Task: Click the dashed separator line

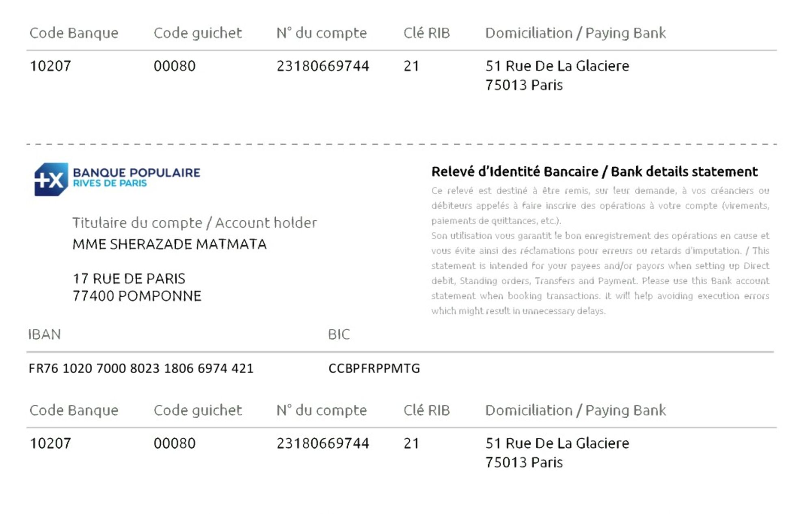Action: pyautogui.click(x=401, y=144)
